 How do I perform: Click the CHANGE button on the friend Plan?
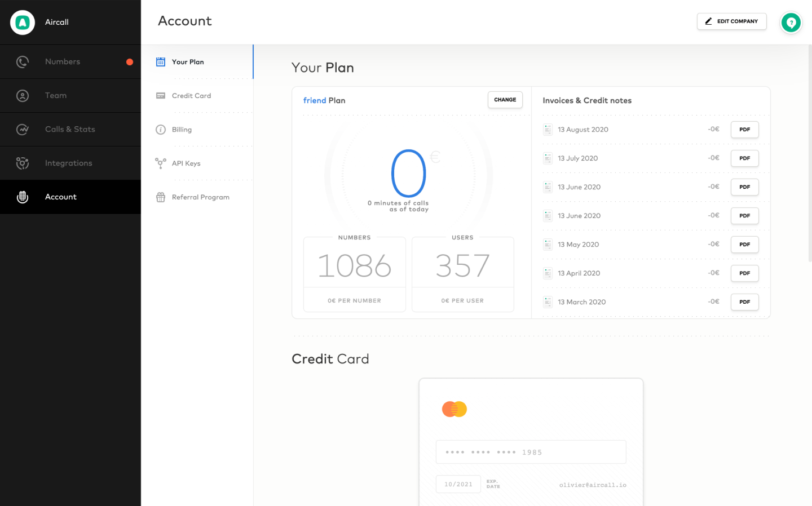coord(505,100)
